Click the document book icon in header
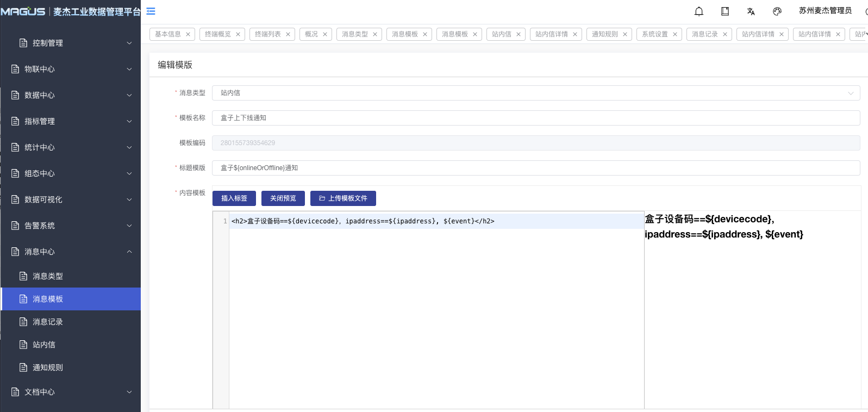The height and width of the screenshot is (412, 868). point(725,11)
